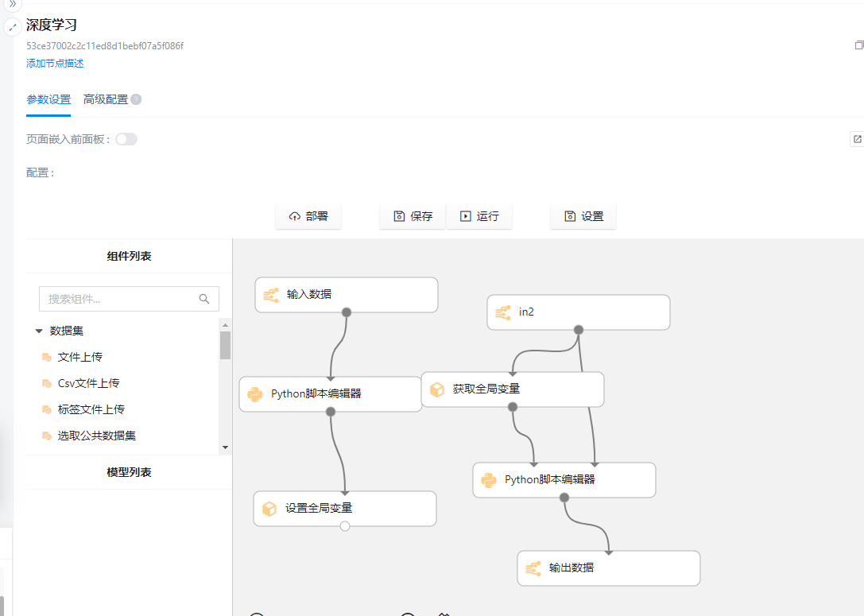
Task: Click the 获取全局变量 cube icon
Action: click(436, 389)
